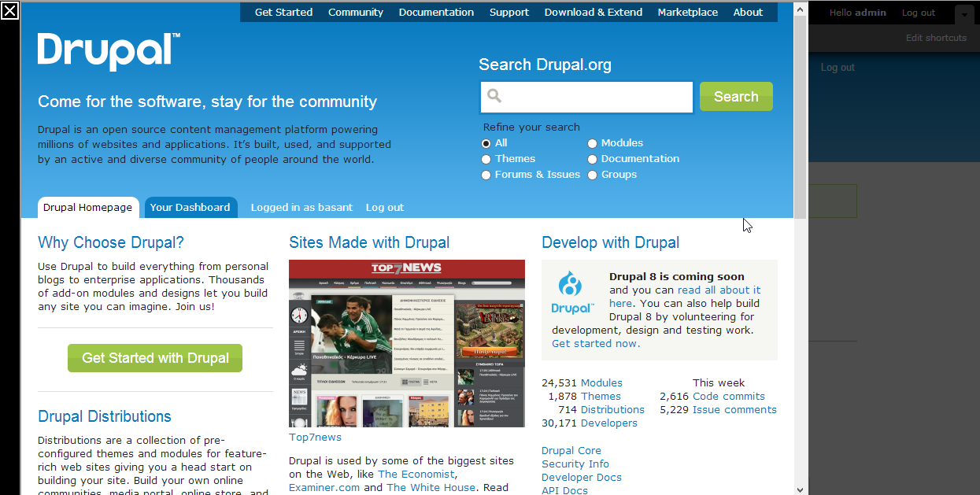Select the Modules search refinement radio
The height and width of the screenshot is (495, 980).
click(x=592, y=143)
